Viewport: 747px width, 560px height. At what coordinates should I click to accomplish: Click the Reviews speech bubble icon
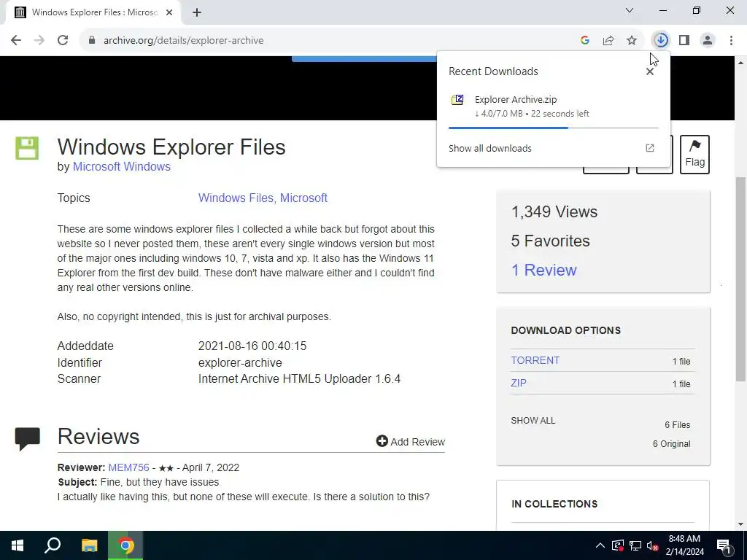point(27,438)
